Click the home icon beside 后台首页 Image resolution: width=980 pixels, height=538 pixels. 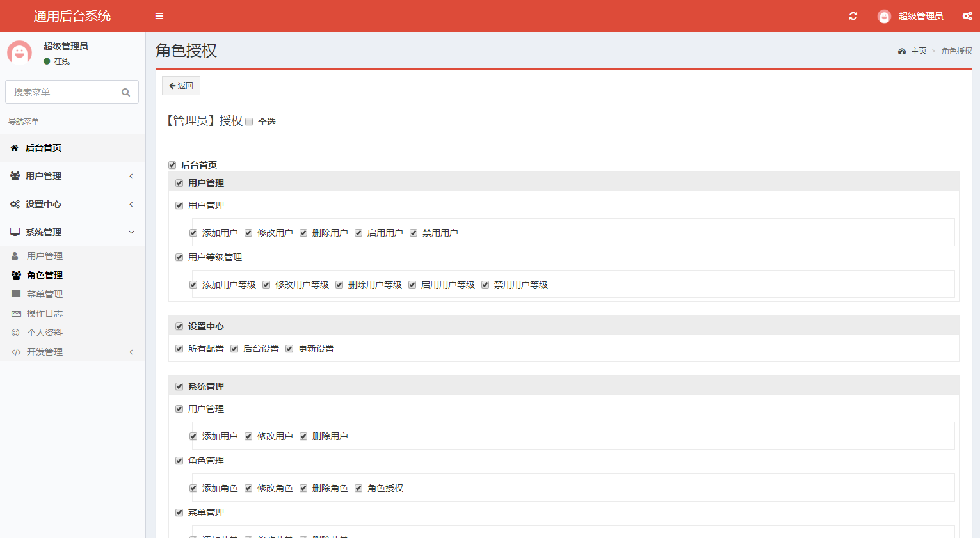pos(15,148)
